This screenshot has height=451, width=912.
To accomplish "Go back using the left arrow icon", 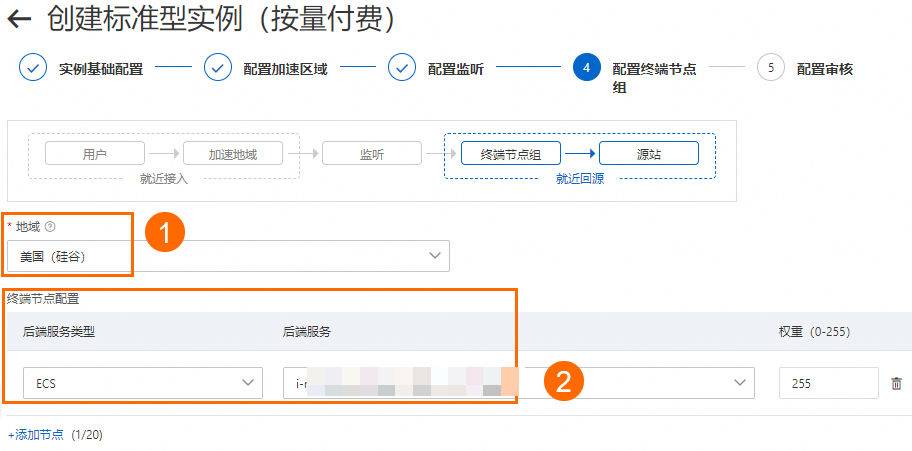I will [x=19, y=19].
